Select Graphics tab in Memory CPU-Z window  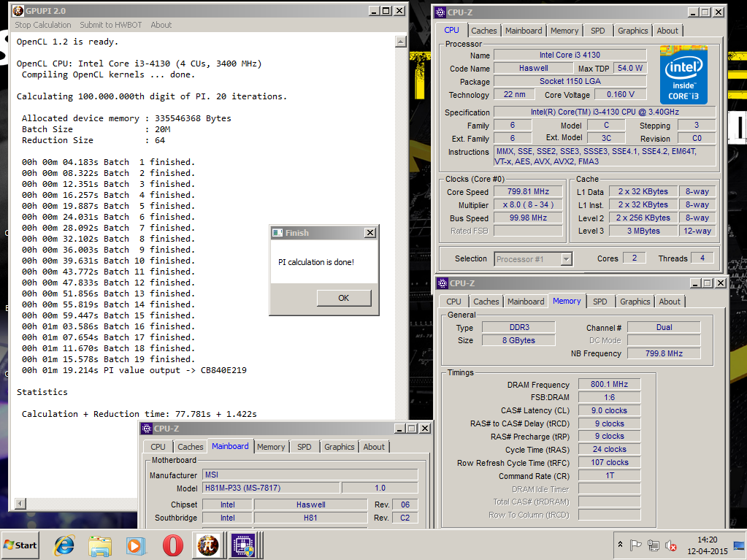pyautogui.click(x=635, y=302)
